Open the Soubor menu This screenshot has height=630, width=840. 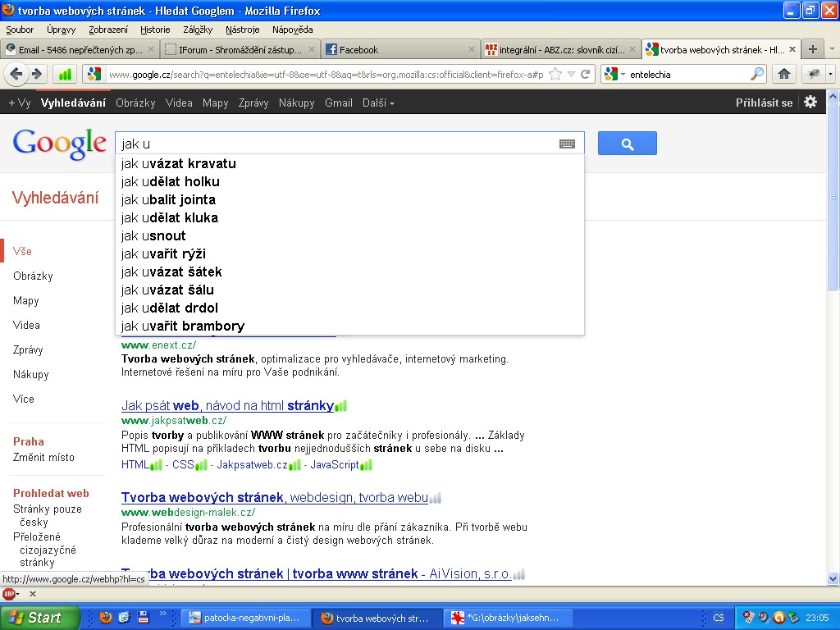point(20,30)
